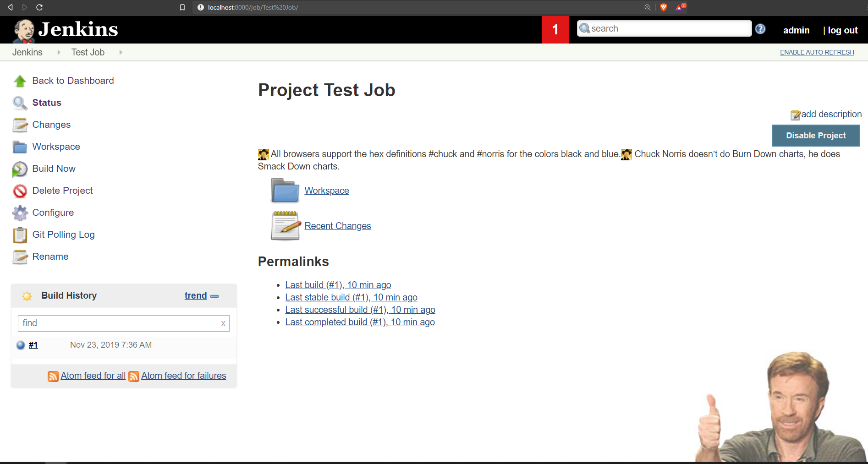Expand the Jenkins breadcrumb arrow
This screenshot has width=868, height=464.
tap(59, 52)
